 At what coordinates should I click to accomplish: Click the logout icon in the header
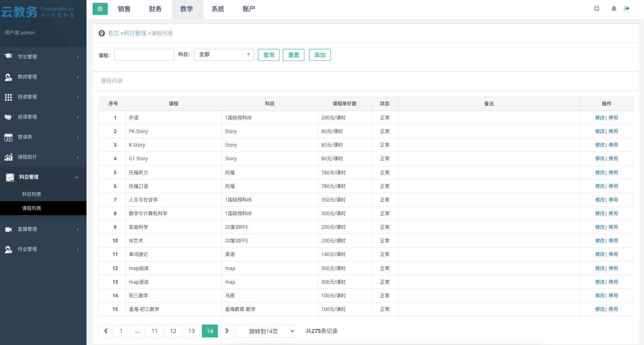[627, 8]
